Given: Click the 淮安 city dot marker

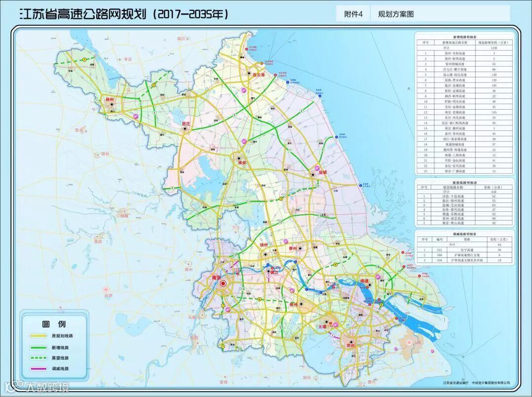Looking at the screenshot, I should pos(238,158).
